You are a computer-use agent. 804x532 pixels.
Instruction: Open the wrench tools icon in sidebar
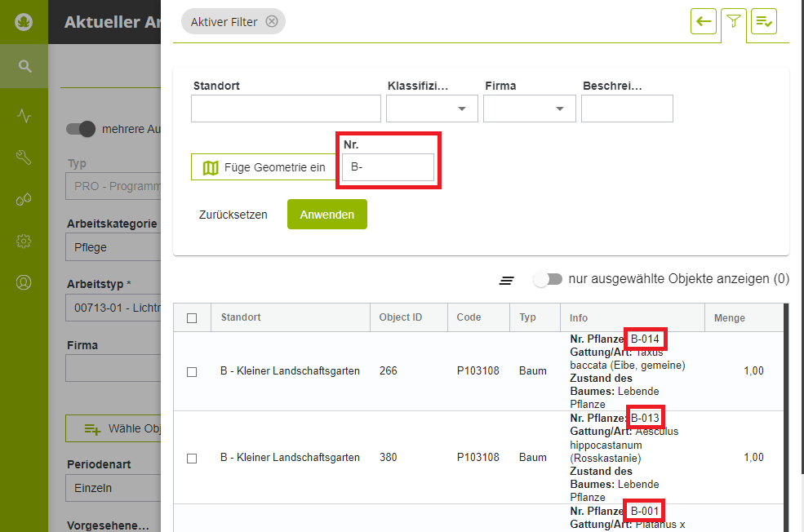(24, 157)
